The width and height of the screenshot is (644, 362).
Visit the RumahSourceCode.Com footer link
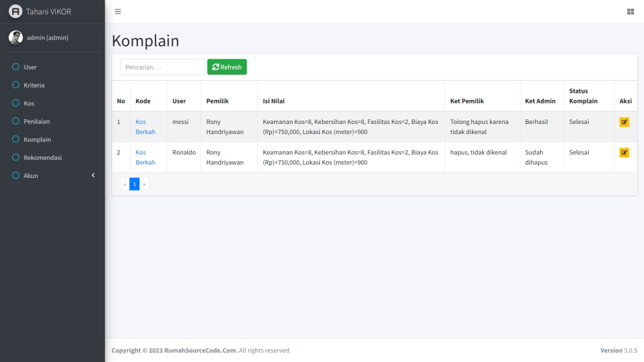pos(201,351)
